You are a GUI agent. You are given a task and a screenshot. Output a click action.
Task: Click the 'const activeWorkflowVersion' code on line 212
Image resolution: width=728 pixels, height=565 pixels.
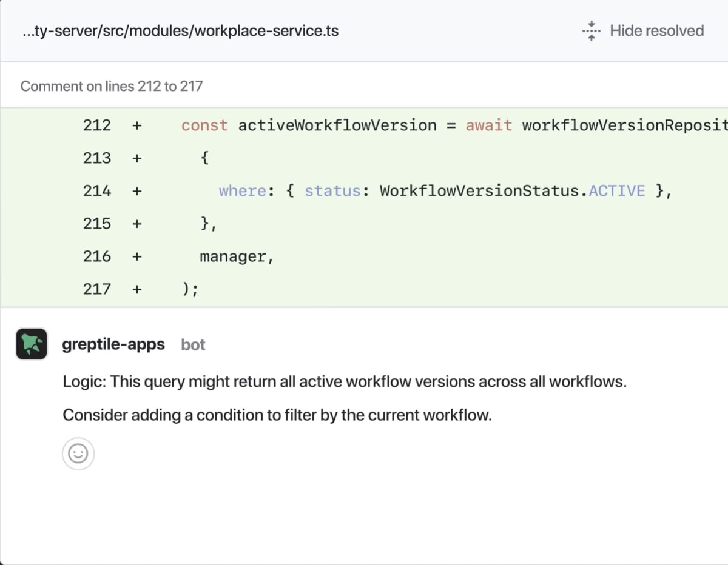309,125
